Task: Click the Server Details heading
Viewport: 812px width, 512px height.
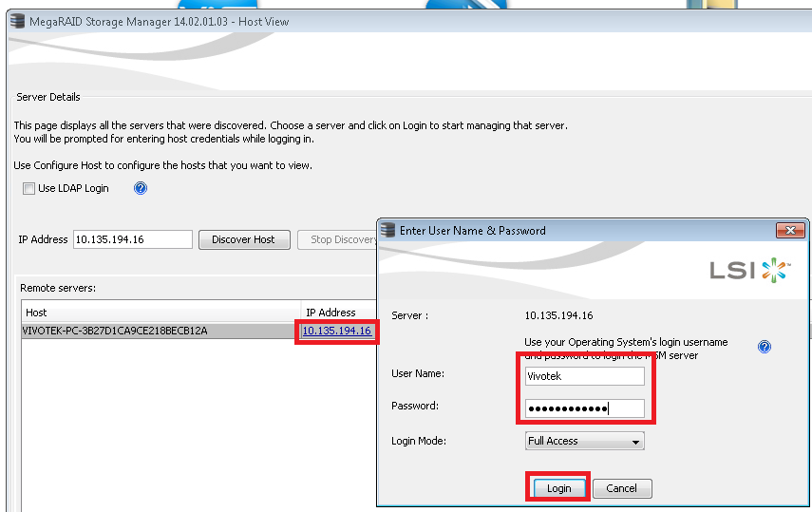Action: tap(48, 97)
